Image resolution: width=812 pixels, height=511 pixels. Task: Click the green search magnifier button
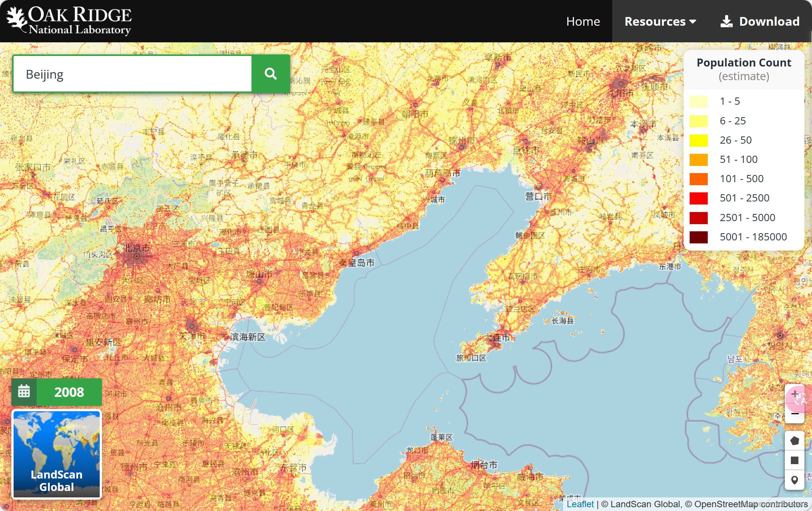click(x=270, y=74)
